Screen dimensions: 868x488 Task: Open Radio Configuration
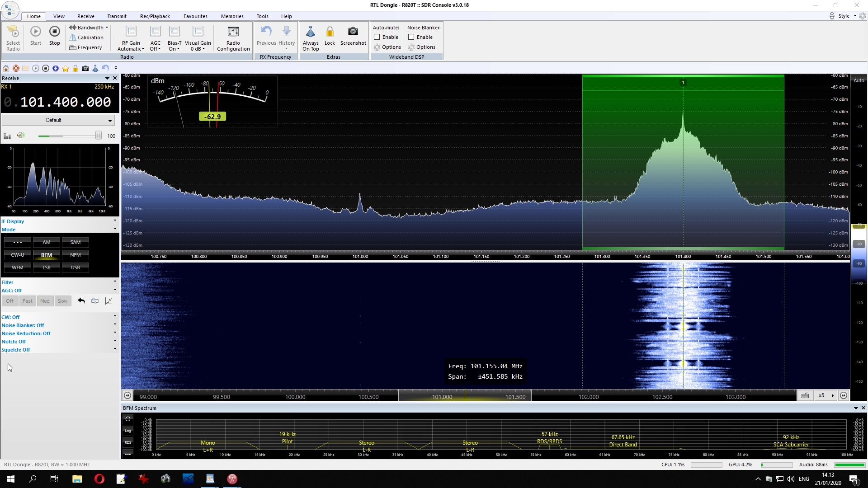233,38
